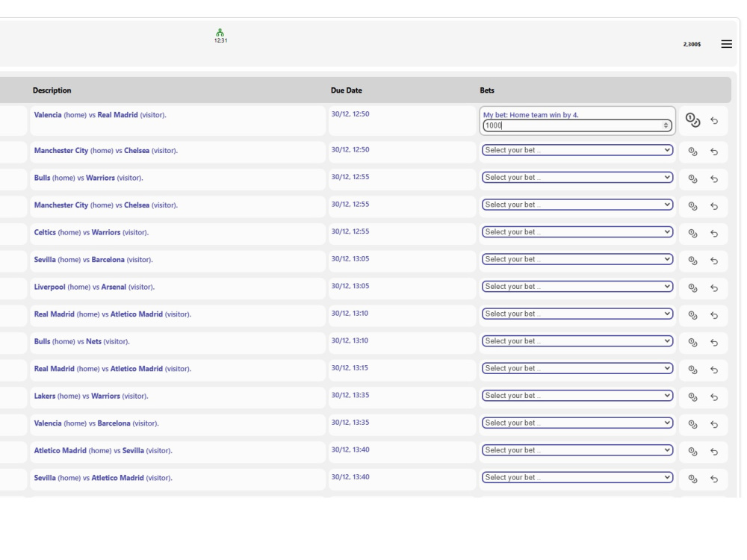The image size is (747, 560).
Task: Select your bet for Bulls vs Nets
Action: pos(577,341)
